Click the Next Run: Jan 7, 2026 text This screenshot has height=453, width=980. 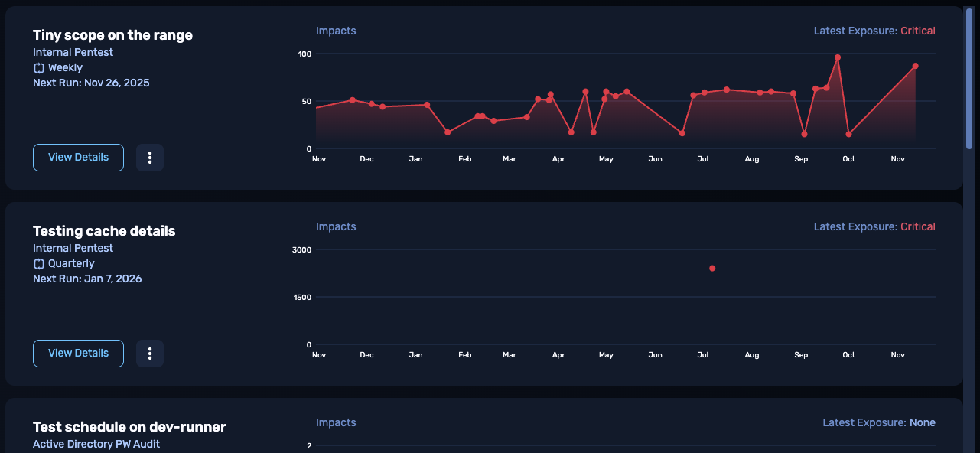tap(87, 279)
